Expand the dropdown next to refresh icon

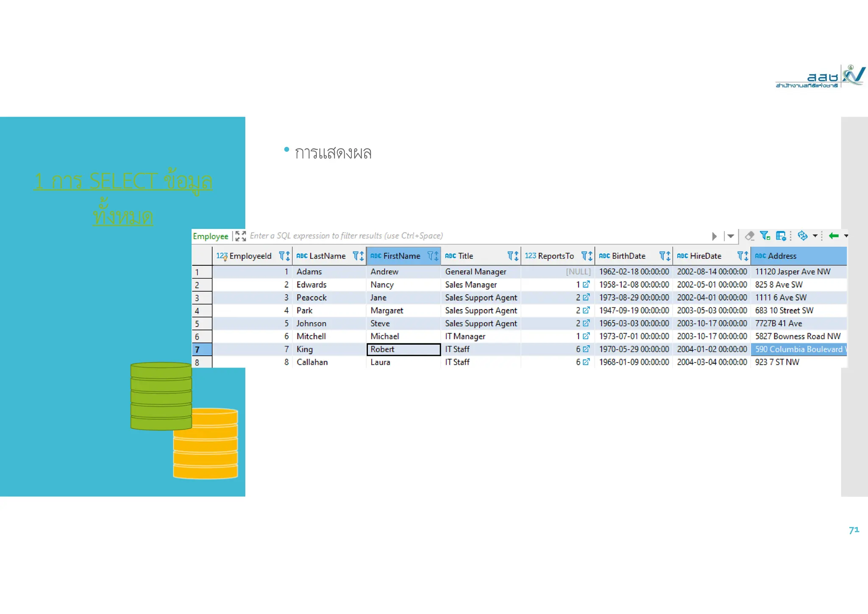815,236
